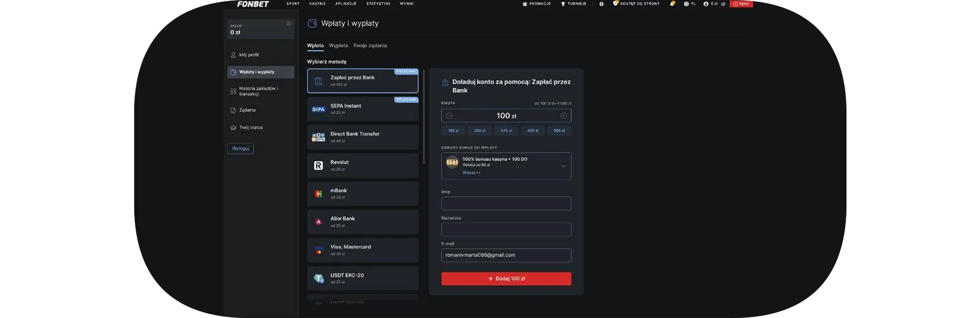Click the Direct Bank Transfer logo icon
Viewport: 980px width, 318px height.
[x=318, y=137]
